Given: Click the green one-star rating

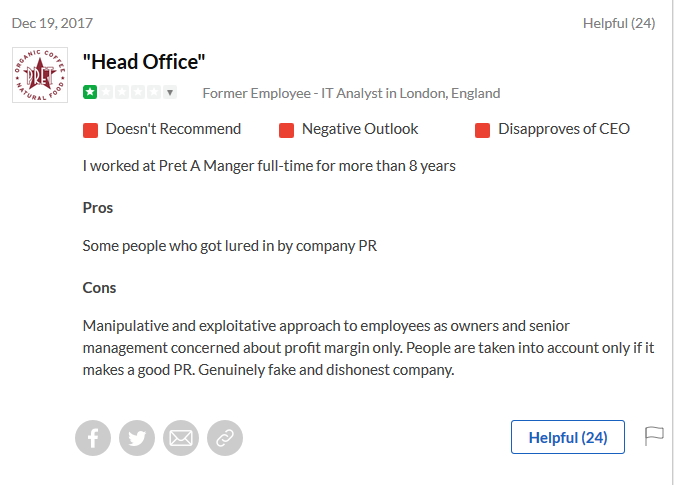Looking at the screenshot, I should 90,93.
